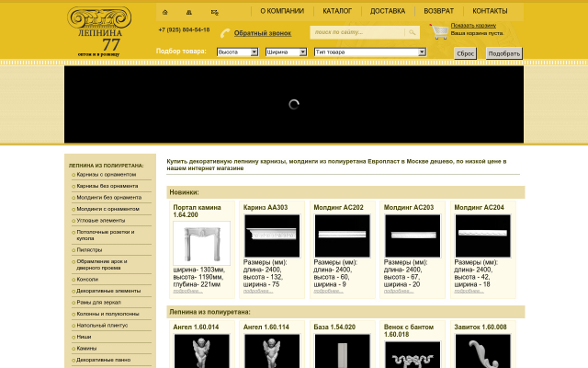Click подробнее under Молдинг АС204
The image size is (588, 368).
tap(469, 292)
